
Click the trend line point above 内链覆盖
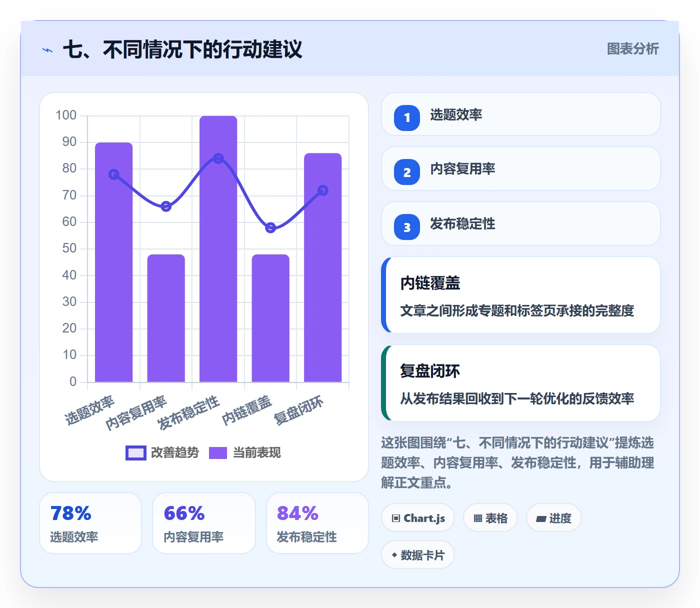(270, 227)
